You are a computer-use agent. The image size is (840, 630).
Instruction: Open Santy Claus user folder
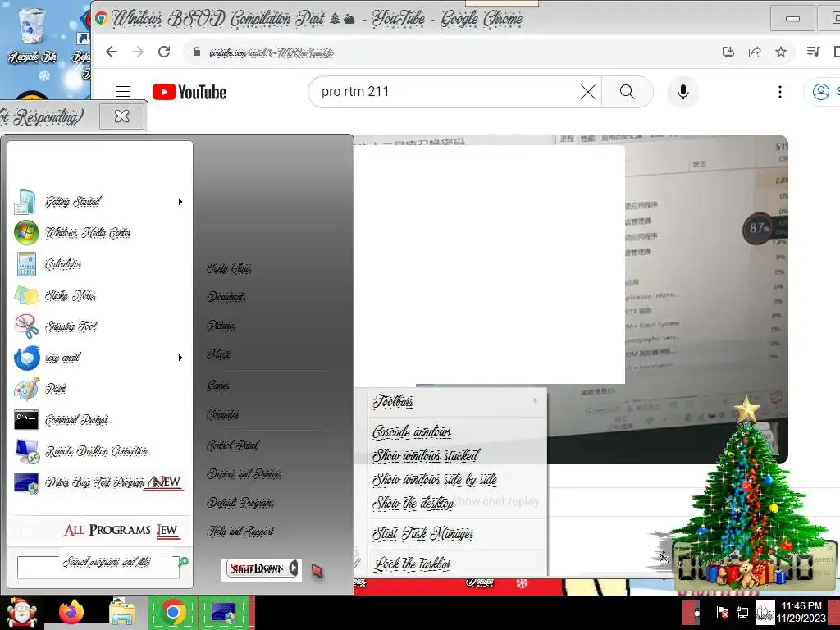click(230, 268)
